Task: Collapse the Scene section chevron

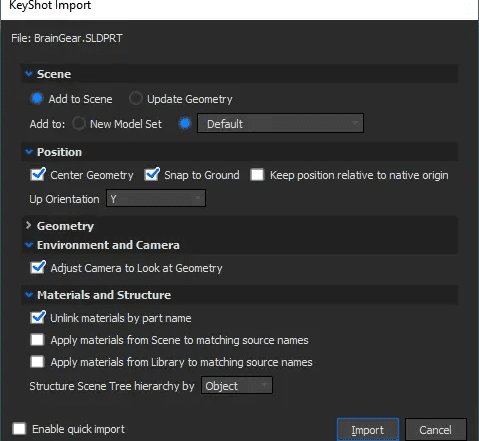Action: [x=29, y=74]
